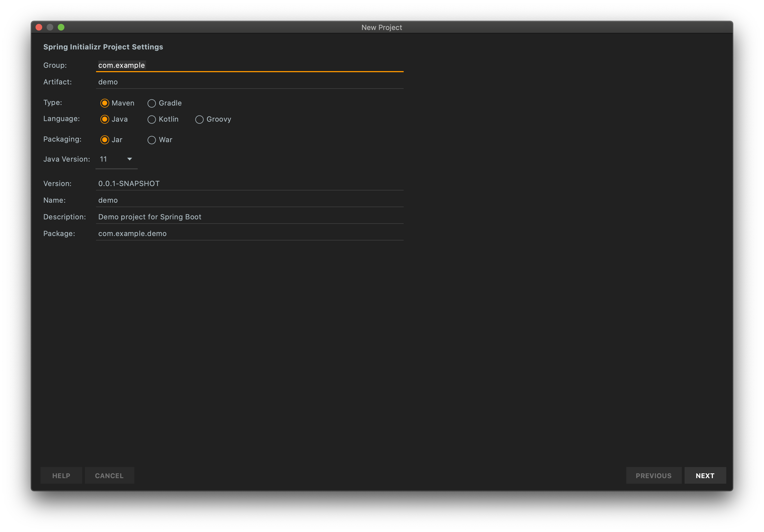Close the New Project window
764x532 pixels.
pos(39,27)
